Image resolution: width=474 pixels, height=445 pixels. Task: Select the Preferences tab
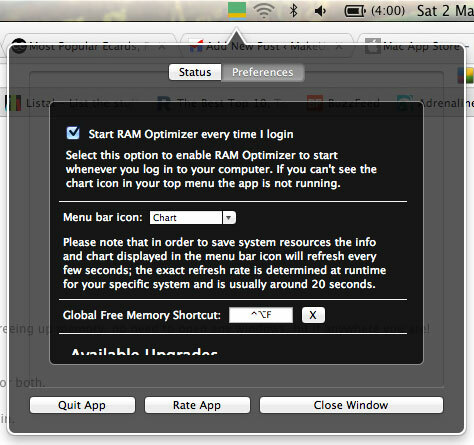(x=263, y=72)
